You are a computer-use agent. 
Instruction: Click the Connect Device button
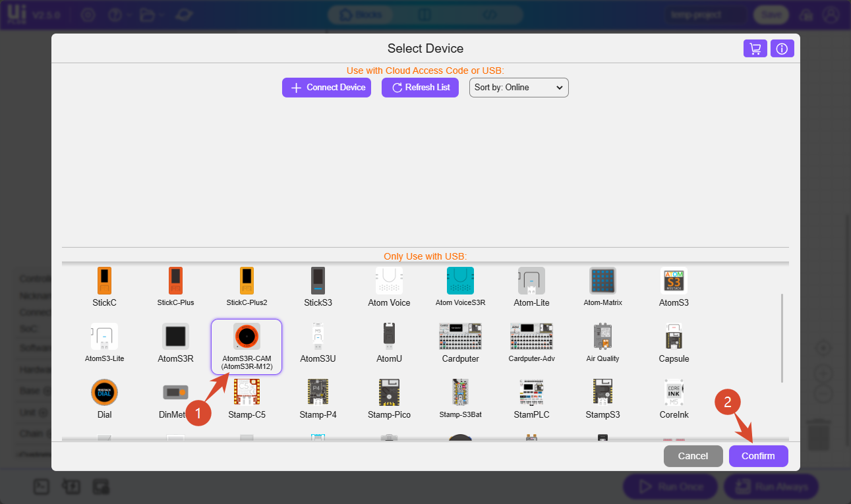click(x=327, y=88)
